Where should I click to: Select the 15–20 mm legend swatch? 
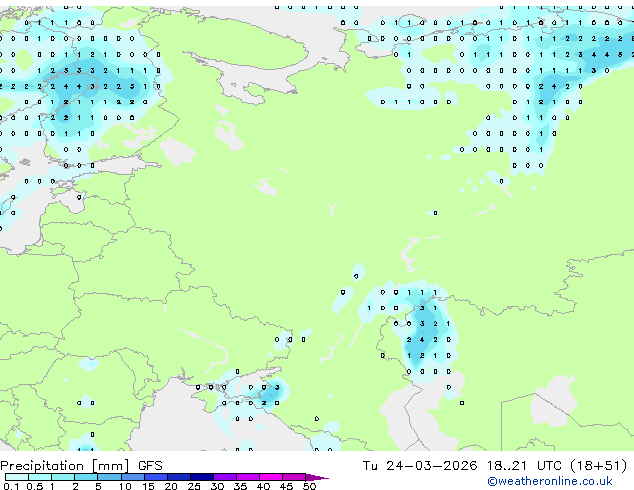pos(155,477)
